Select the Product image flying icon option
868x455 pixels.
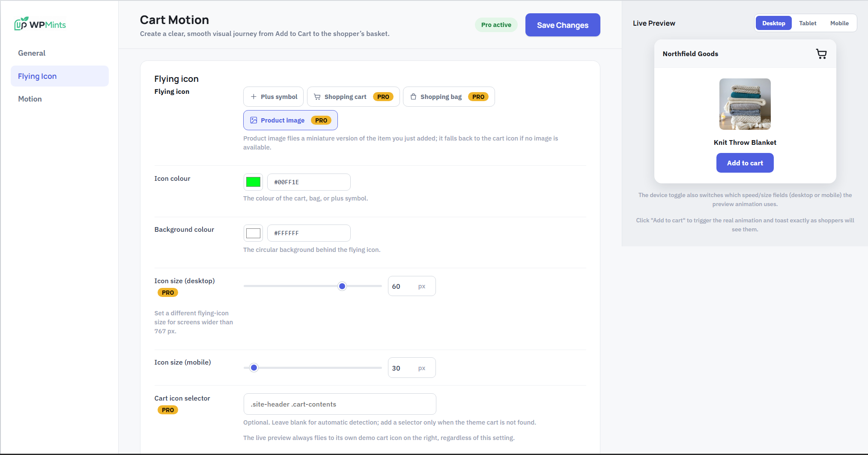click(x=290, y=120)
